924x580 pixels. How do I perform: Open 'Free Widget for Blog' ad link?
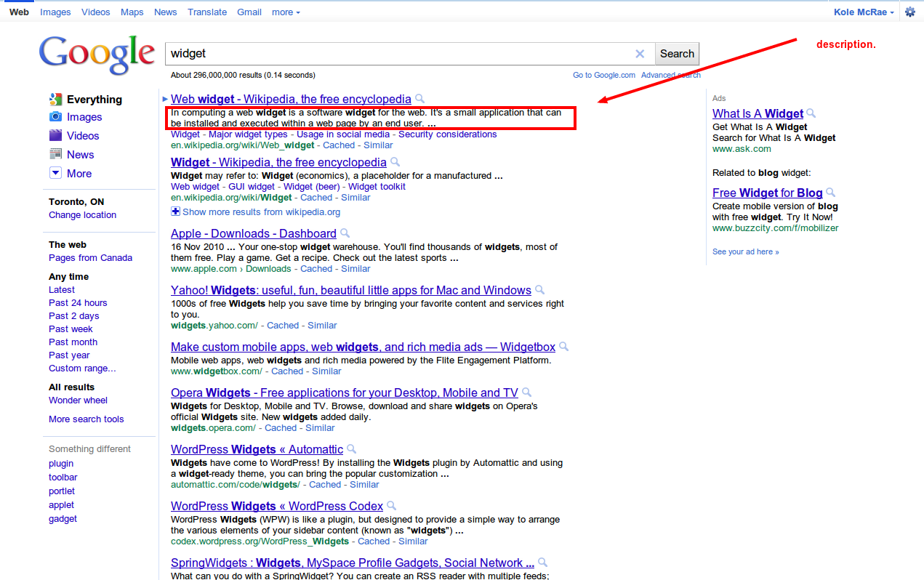click(x=767, y=193)
